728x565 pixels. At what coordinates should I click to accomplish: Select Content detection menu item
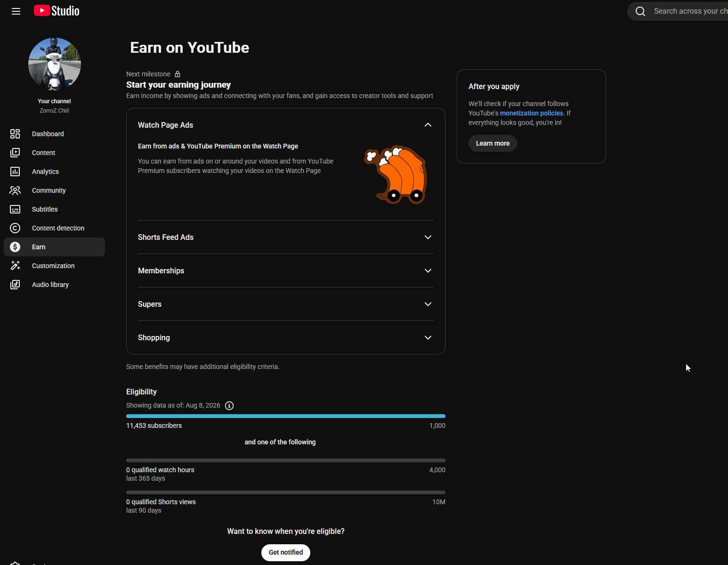(x=54, y=228)
